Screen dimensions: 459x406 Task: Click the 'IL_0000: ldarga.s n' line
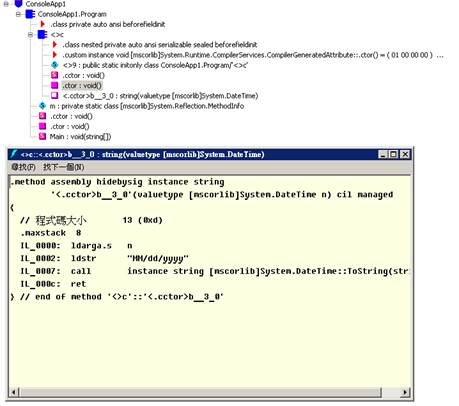(x=76, y=246)
